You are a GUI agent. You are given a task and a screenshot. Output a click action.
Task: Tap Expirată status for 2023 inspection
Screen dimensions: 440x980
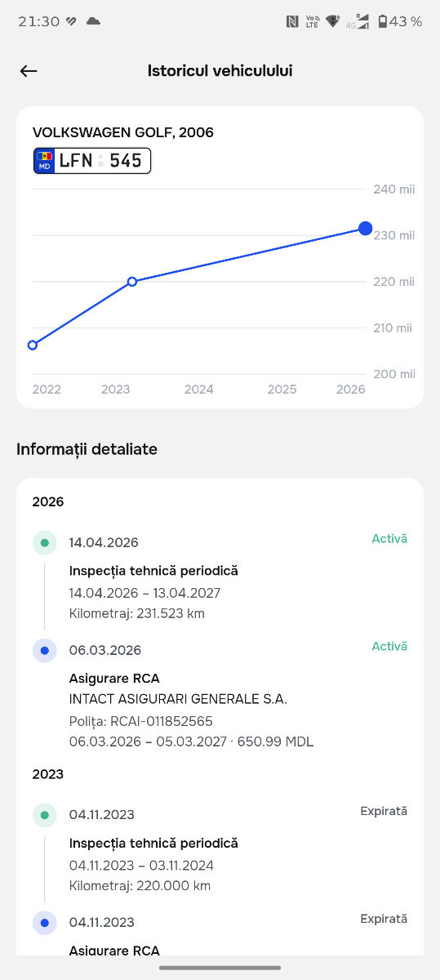point(384,811)
